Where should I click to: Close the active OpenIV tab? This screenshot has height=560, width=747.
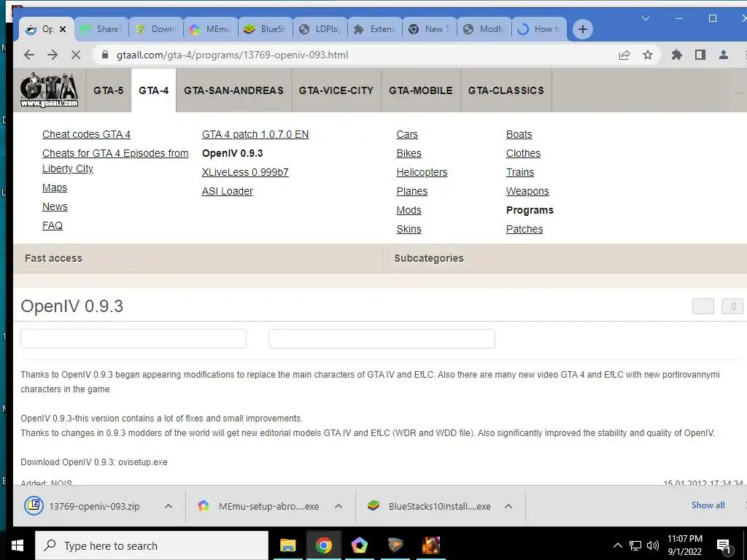click(x=63, y=29)
